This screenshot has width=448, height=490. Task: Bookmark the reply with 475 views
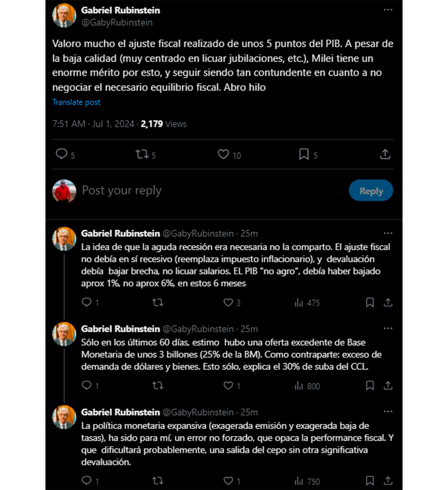tap(370, 303)
